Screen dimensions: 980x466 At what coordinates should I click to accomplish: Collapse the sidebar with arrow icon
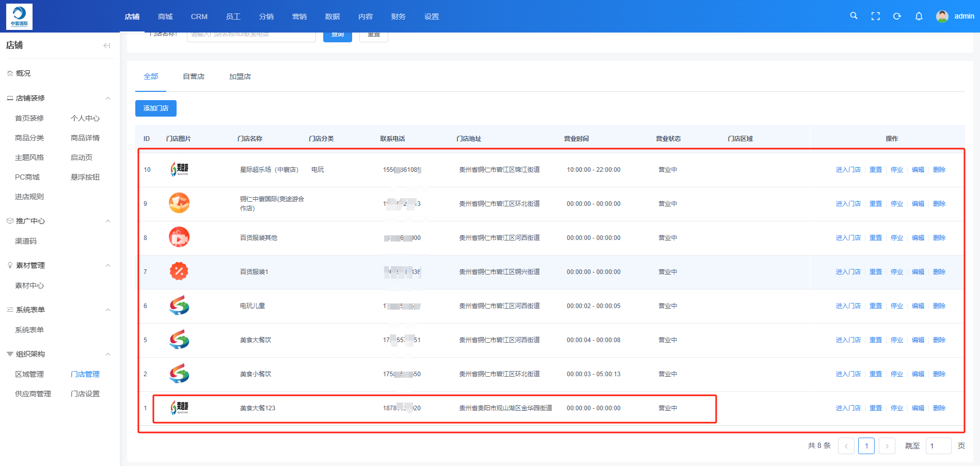tap(107, 45)
